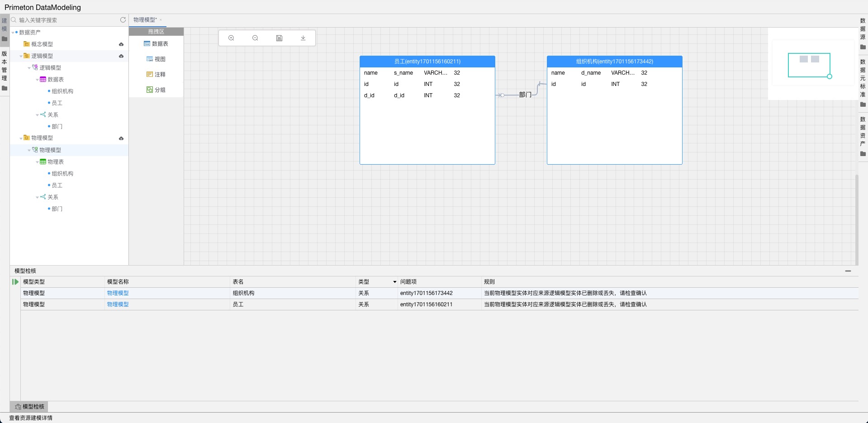Click the cloud icon on the 物理模型 folder row
Viewport: 868px width, 423px height.
point(121,138)
